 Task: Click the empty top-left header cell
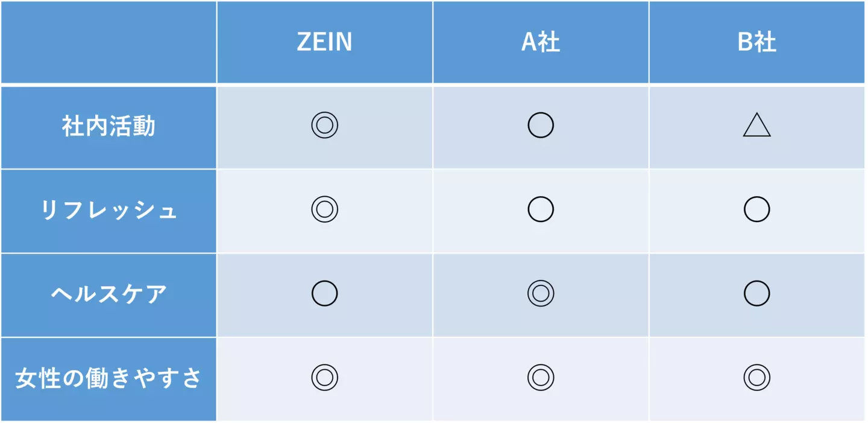pyautogui.click(x=108, y=42)
